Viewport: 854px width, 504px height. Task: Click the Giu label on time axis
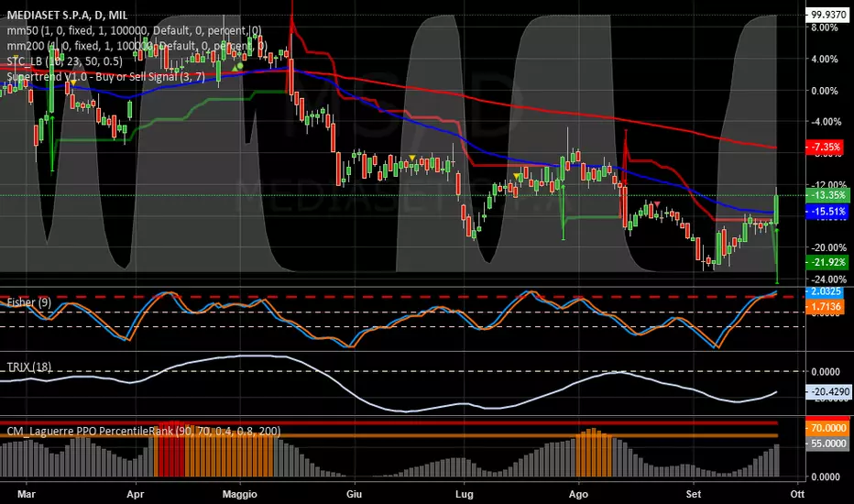coord(354,494)
